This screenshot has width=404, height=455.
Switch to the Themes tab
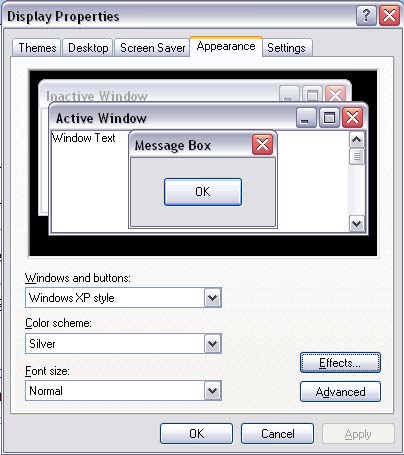(x=37, y=48)
